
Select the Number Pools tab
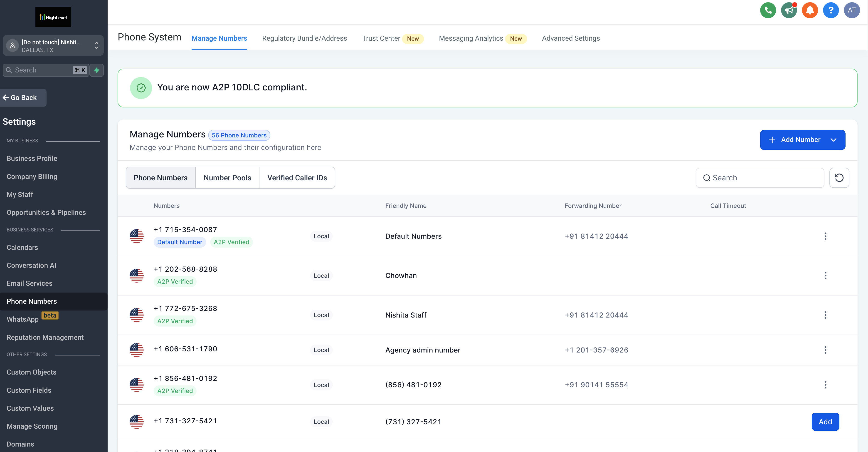[x=227, y=178]
